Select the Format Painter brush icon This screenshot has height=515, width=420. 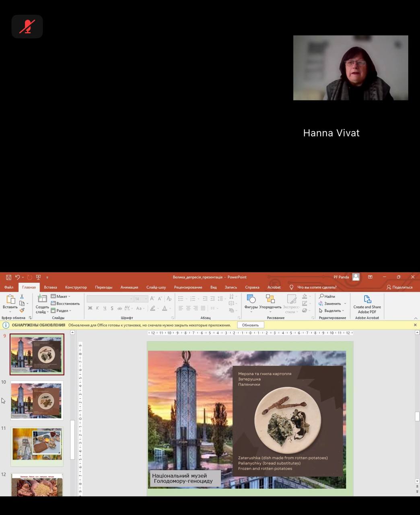(x=22, y=310)
